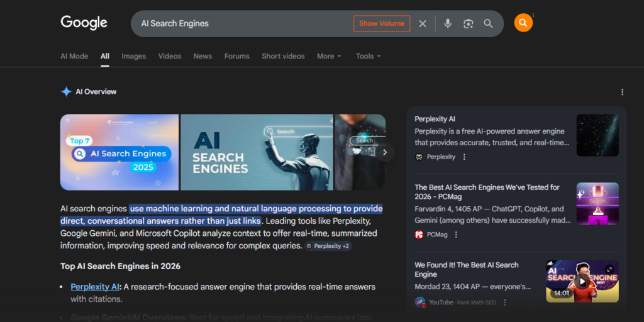644x322 pixels.
Task: Open the PCMag article thumbnail
Action: point(597,204)
